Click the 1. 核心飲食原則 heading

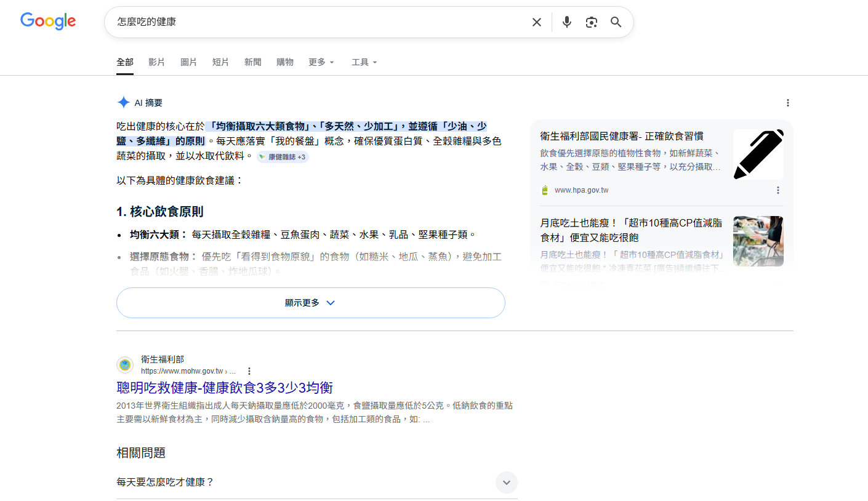(x=159, y=212)
